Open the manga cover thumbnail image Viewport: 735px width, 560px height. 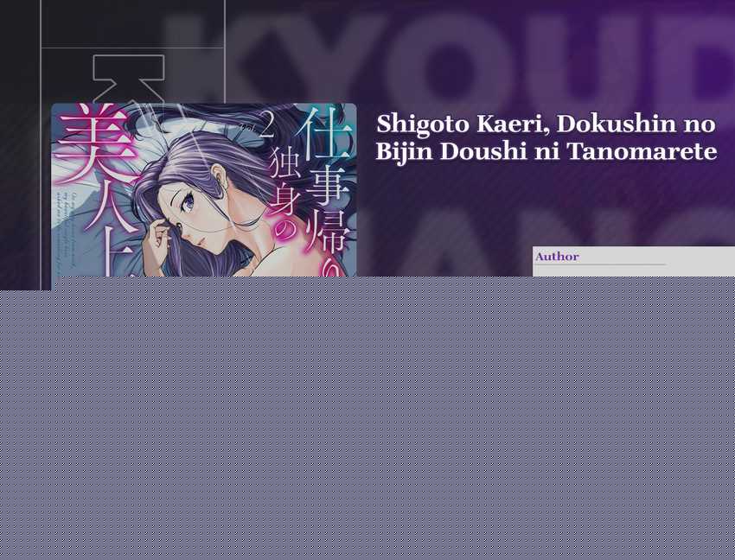coord(203,190)
